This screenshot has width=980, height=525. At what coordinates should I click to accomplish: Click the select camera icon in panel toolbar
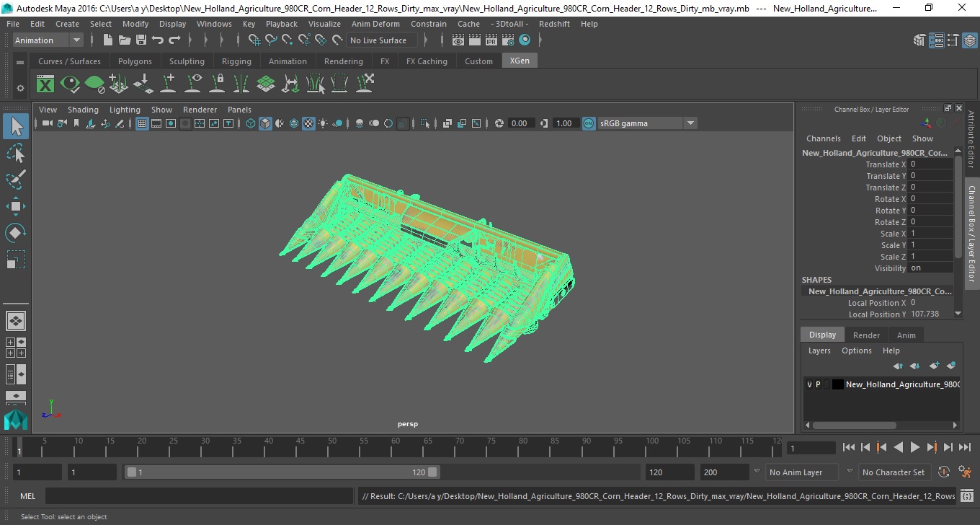tap(47, 123)
